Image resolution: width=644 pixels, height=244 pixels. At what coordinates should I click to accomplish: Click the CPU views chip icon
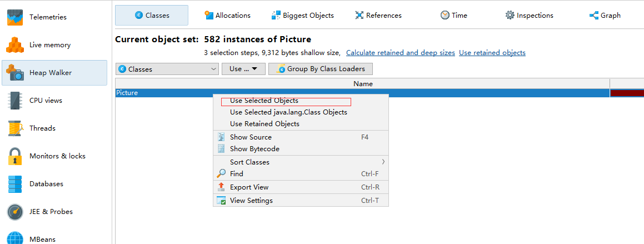point(15,101)
